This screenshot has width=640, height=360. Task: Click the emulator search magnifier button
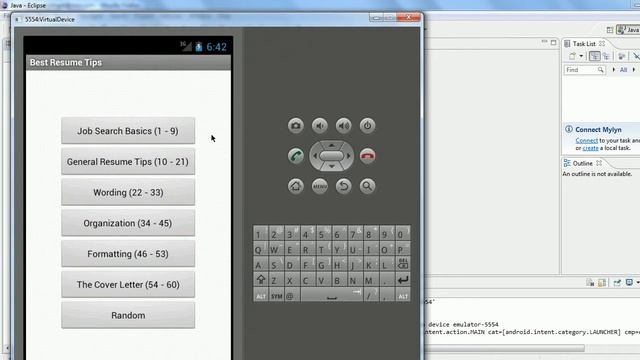367,186
